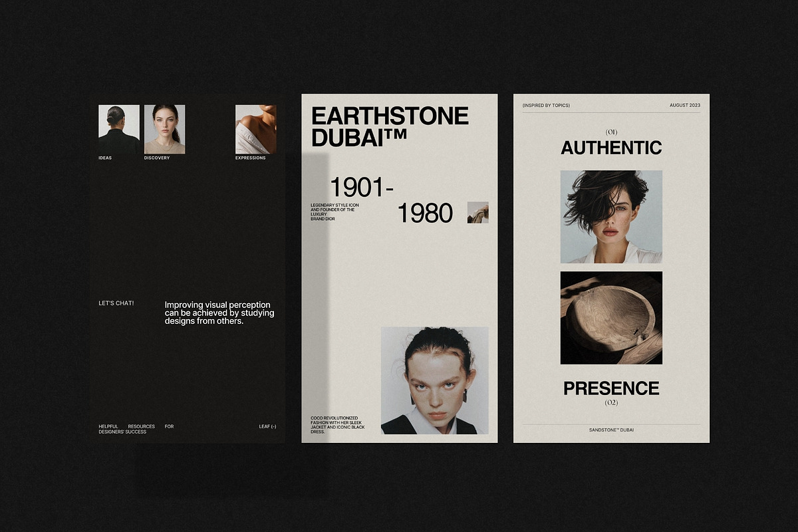This screenshot has width=798, height=532.
Task: Open the wooden bowl photo
Action: tap(611, 318)
